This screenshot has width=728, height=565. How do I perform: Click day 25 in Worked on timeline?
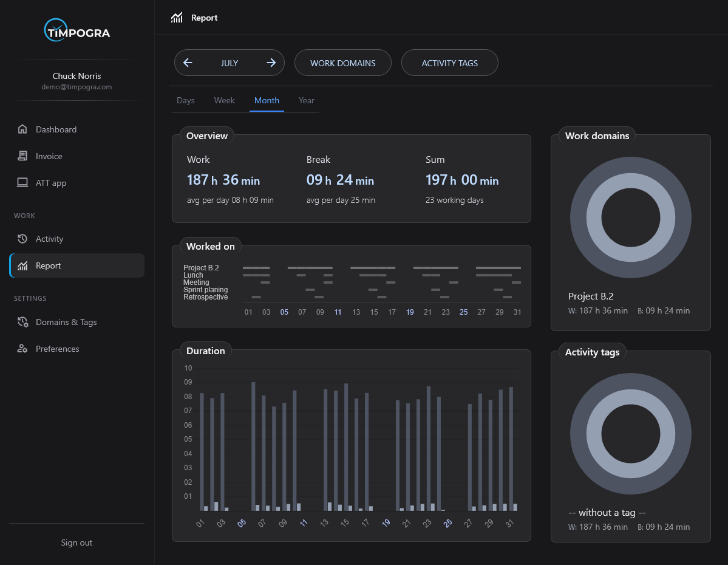(463, 312)
